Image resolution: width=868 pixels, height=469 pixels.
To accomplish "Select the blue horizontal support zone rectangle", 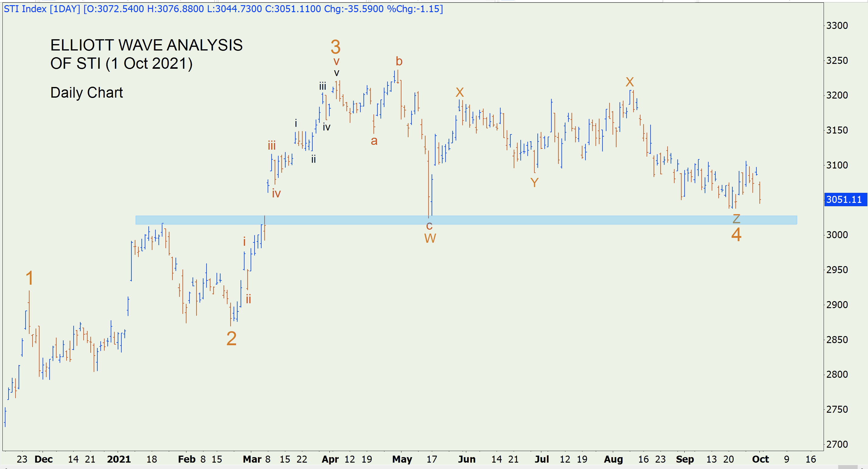I will point(466,220).
